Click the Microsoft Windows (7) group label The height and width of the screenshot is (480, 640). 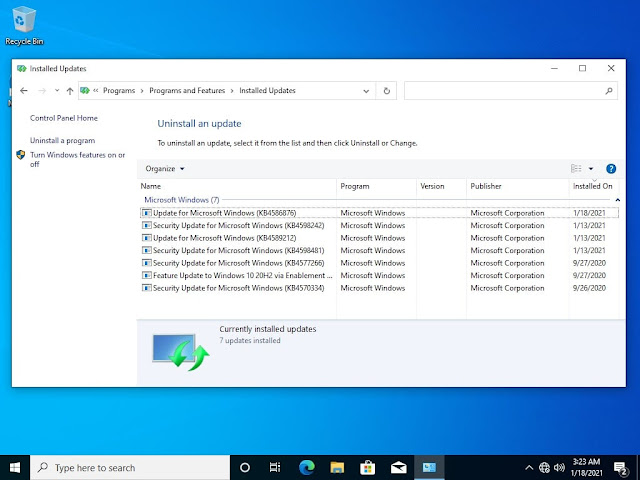tap(182, 200)
